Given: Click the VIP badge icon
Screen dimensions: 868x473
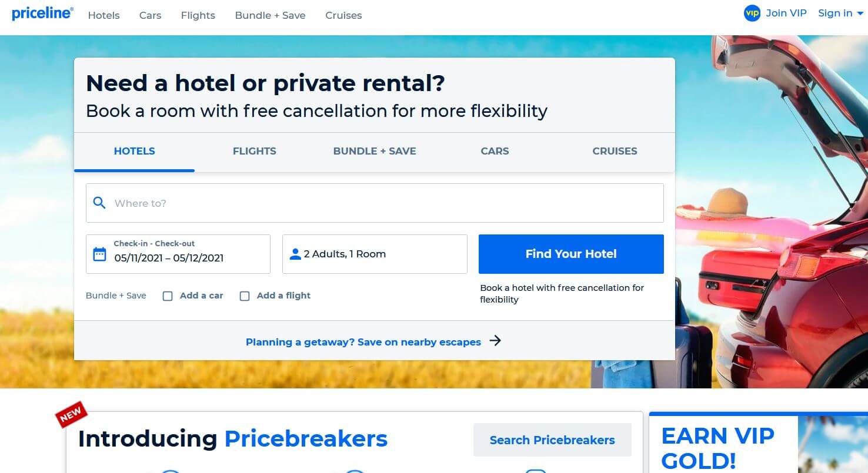Looking at the screenshot, I should [x=752, y=14].
